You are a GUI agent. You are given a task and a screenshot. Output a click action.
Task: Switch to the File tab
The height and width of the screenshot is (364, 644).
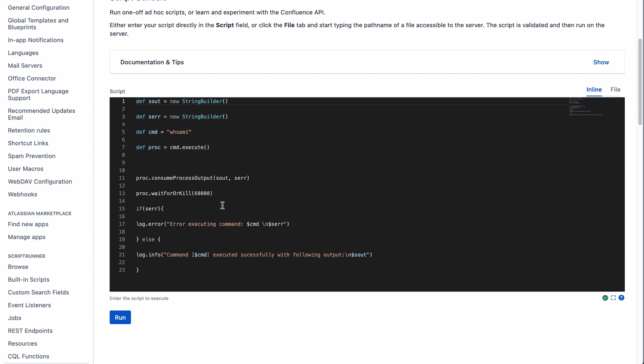(615, 89)
